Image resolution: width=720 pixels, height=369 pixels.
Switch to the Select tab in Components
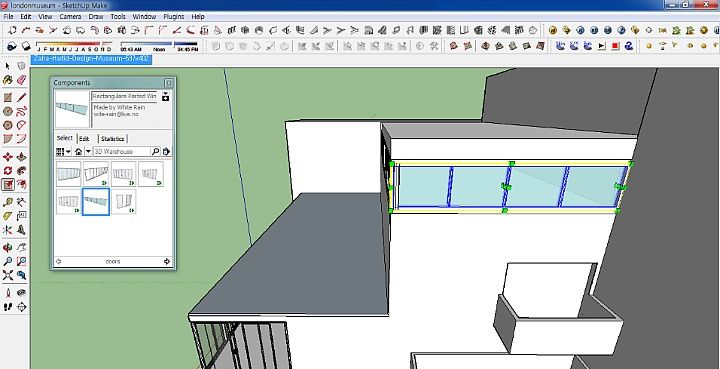[x=64, y=138]
